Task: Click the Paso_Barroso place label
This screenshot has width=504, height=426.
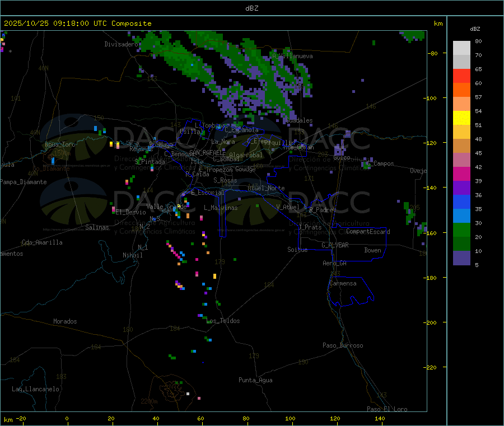Action: (343, 345)
